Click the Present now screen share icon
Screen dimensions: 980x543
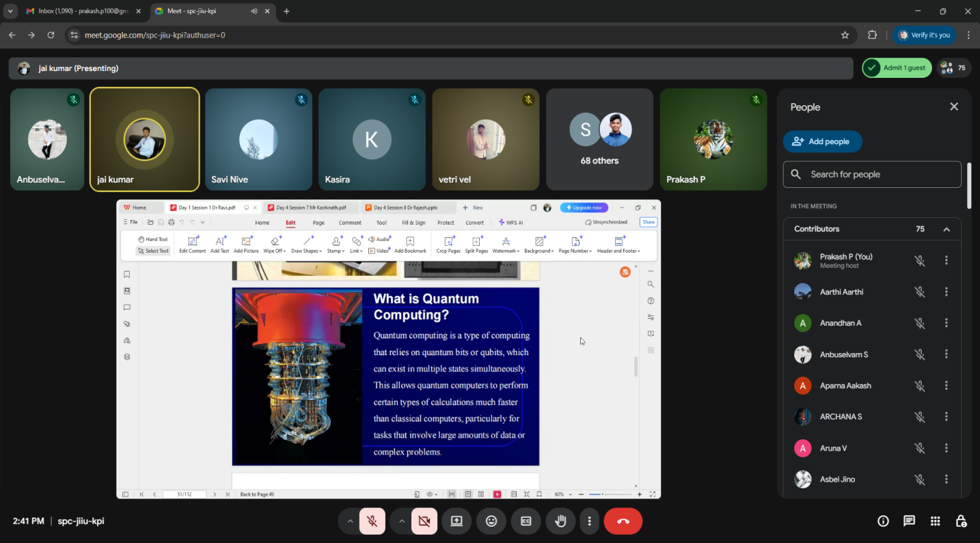pos(457,521)
